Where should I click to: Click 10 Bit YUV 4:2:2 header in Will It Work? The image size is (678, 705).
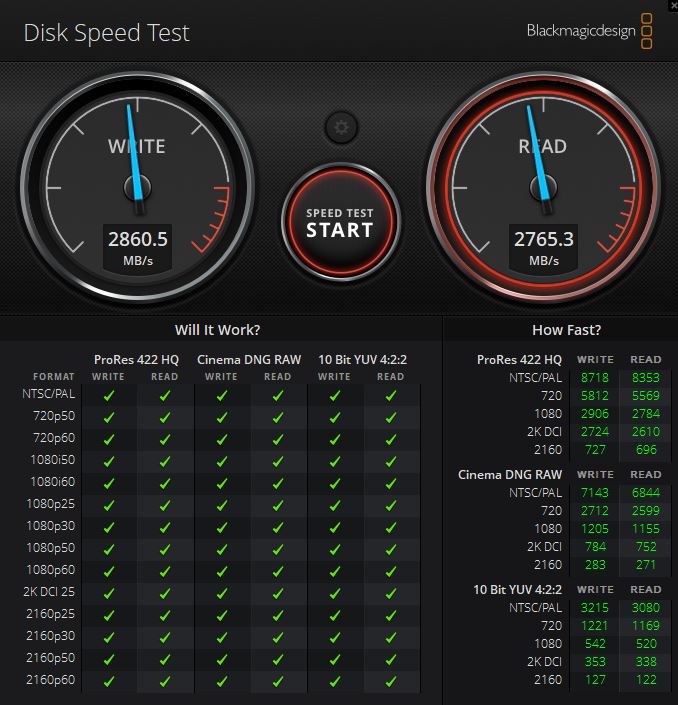[x=362, y=360]
